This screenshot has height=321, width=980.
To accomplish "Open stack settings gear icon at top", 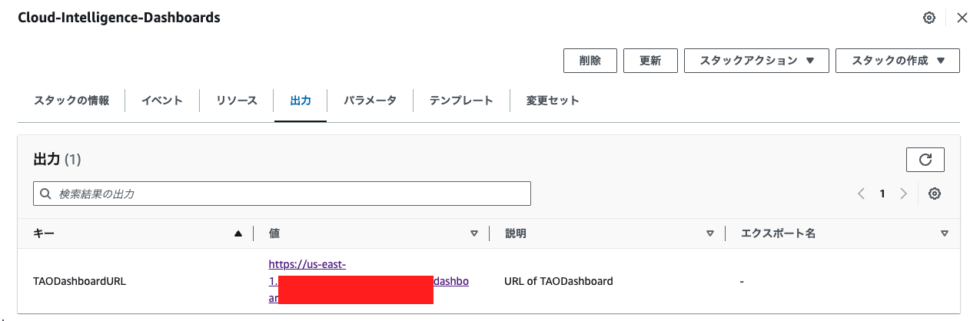I will (x=929, y=18).
